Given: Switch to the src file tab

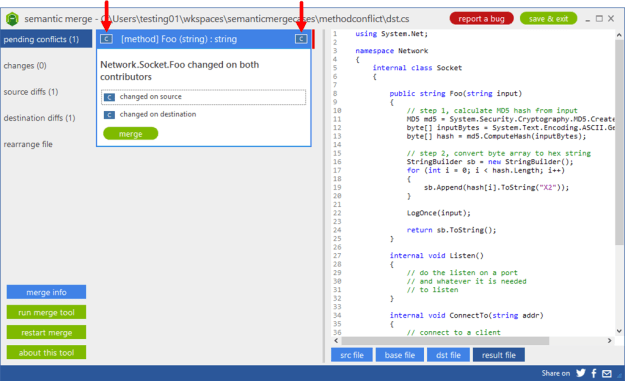Looking at the screenshot, I should click(352, 355).
